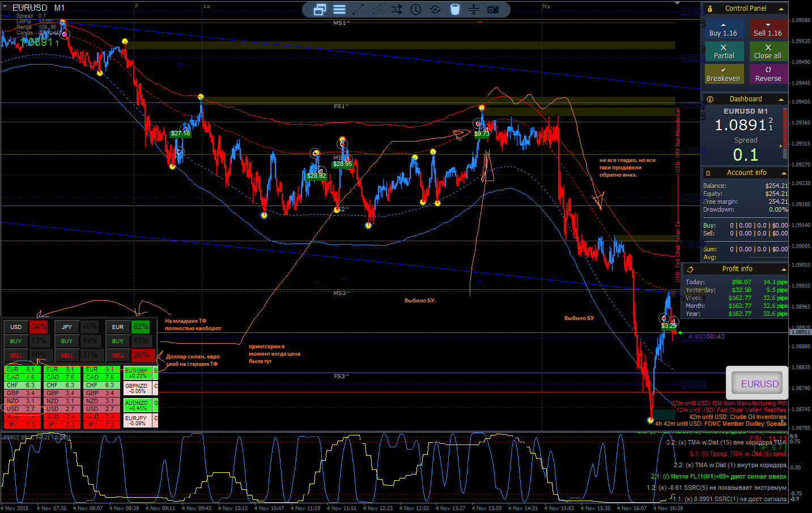Toggle the eye visibility icon in toolbar

coord(435,10)
